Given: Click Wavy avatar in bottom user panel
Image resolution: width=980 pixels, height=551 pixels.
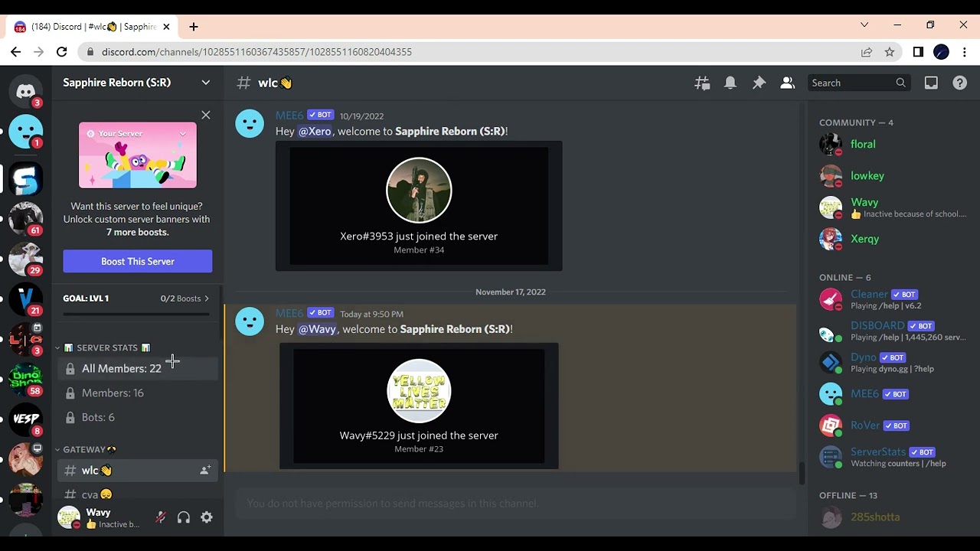Looking at the screenshot, I should 69,517.
